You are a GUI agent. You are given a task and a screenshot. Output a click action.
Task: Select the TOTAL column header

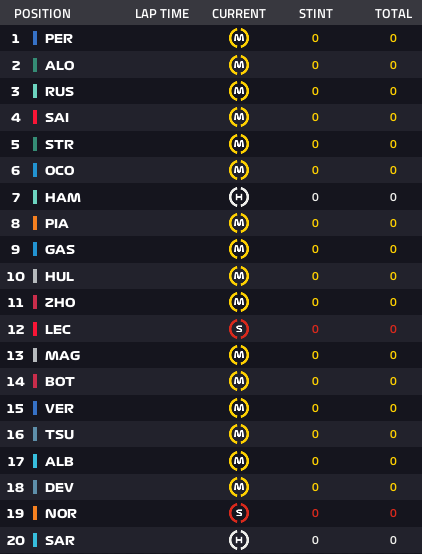pyautogui.click(x=393, y=14)
